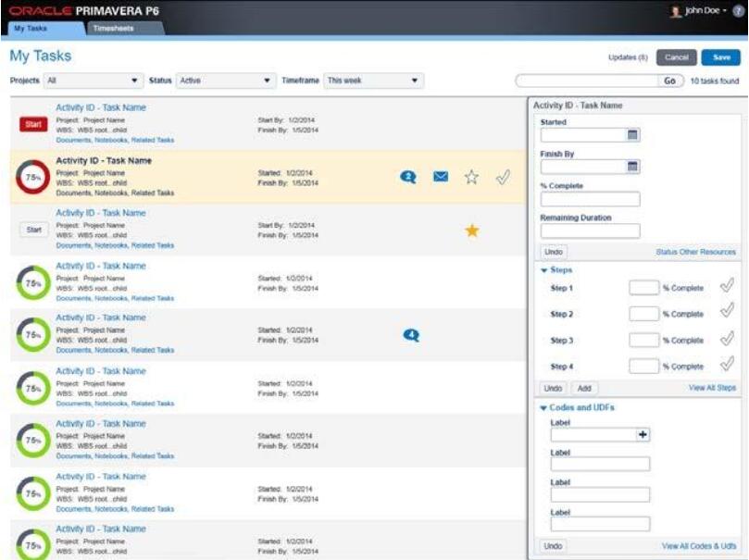
Task: Open the Projects filter dropdown
Action: point(93,81)
